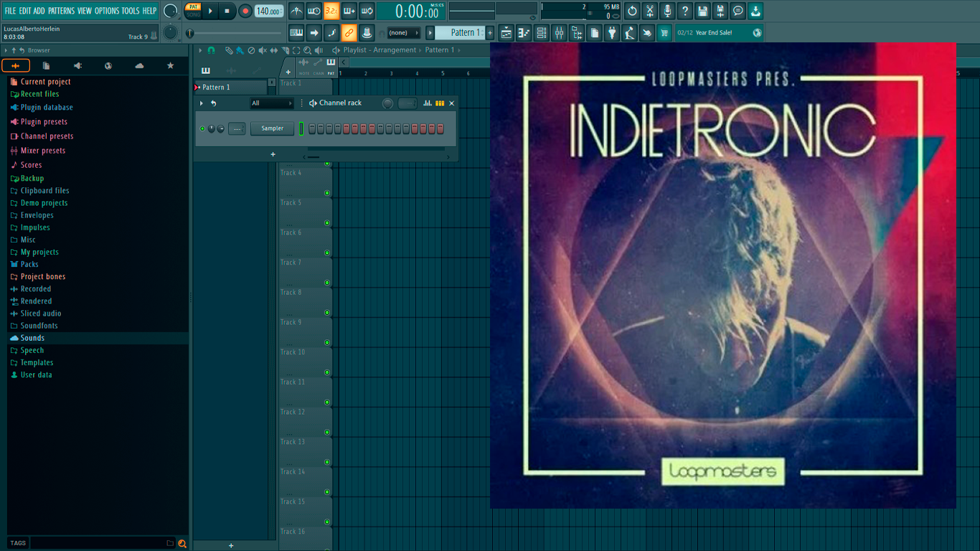Image resolution: width=980 pixels, height=551 pixels.
Task: Open the EDIT menu
Action: [x=25, y=11]
